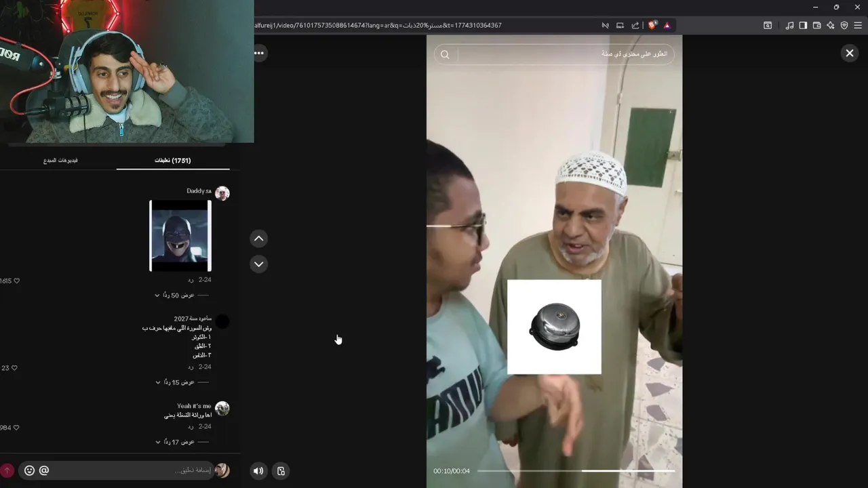This screenshot has width=868, height=488.
Task: Open the Brave Wallet icon
Action: 816,25
